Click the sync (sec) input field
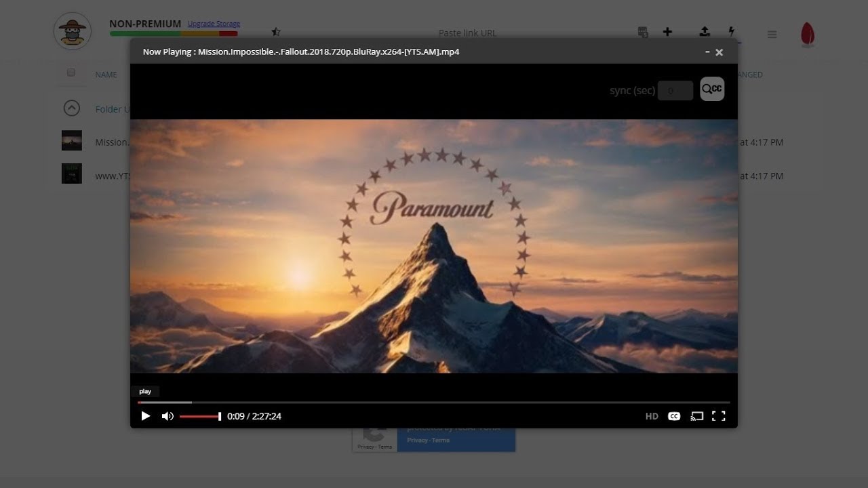The image size is (868, 488). (x=675, y=90)
